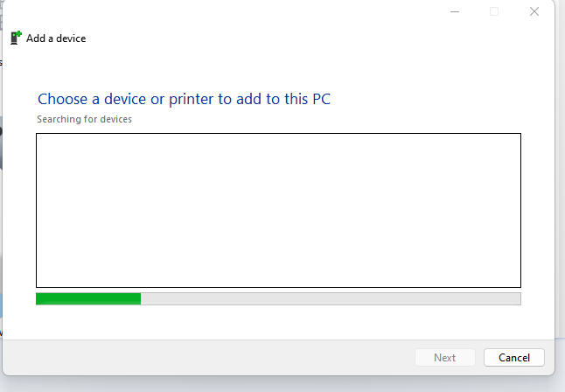The width and height of the screenshot is (565, 392).
Task: Click the word 'PC' in the heading
Action: click(x=321, y=99)
